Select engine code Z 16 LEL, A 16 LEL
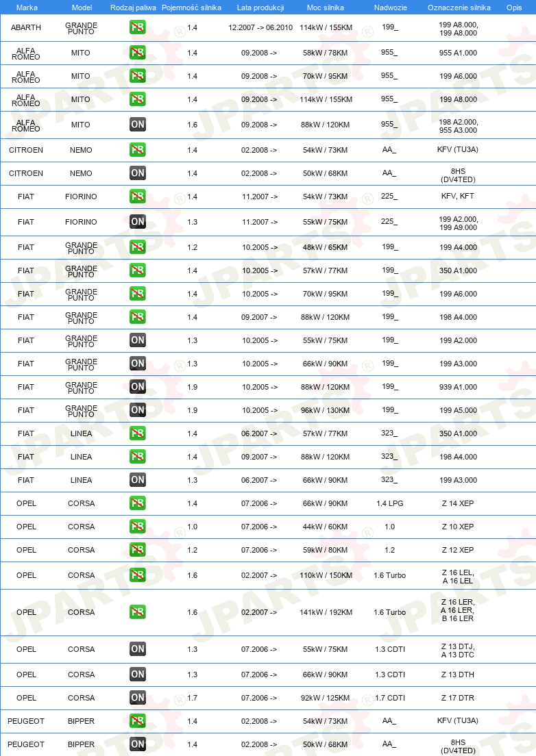Screen dimensions: 536x756 (459, 577)
